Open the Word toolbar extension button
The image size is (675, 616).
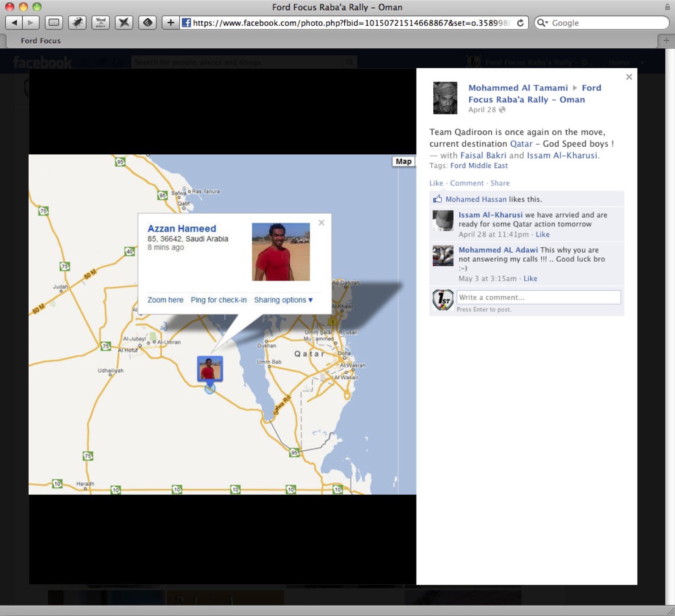(100, 23)
